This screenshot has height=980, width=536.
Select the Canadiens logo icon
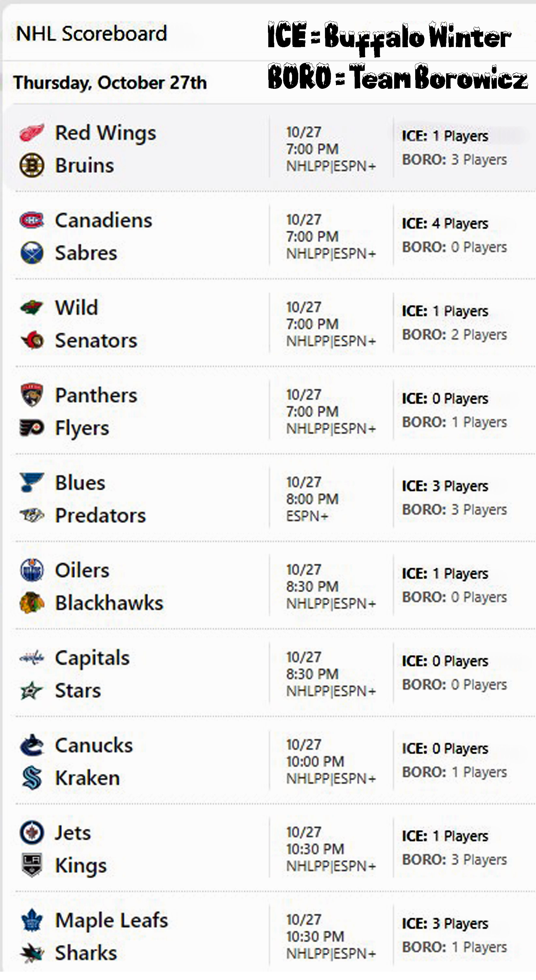(x=31, y=220)
